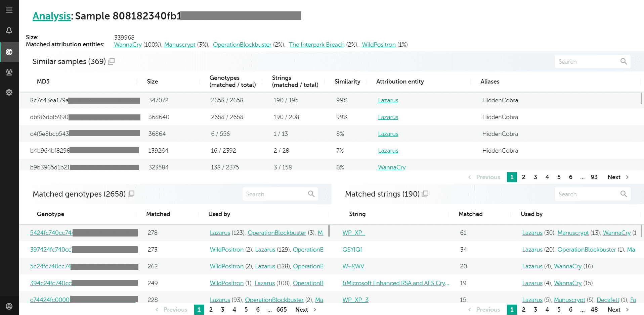The width and height of the screenshot is (644, 315).
Task: Go to page 48 of Matched strings
Action: click(594, 310)
